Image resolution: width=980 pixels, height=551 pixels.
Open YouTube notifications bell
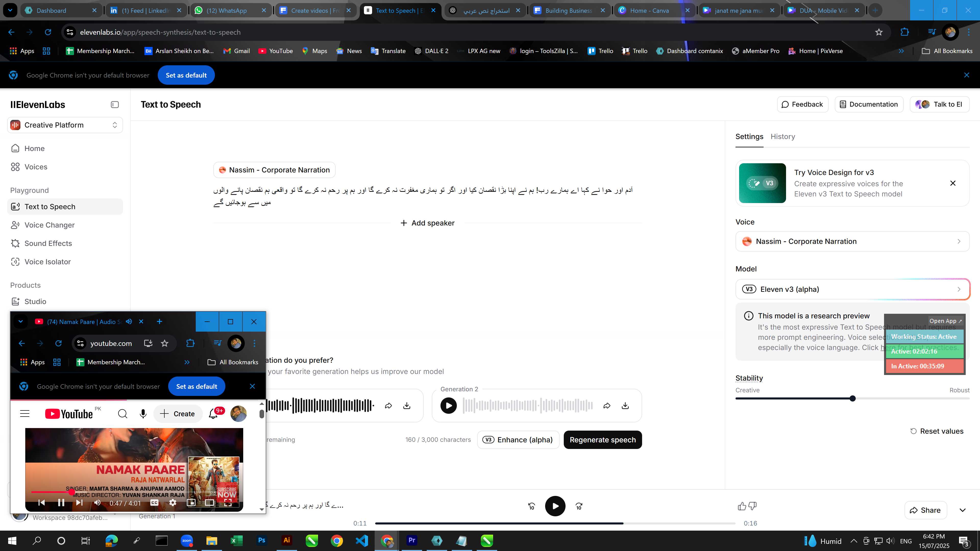click(x=213, y=414)
